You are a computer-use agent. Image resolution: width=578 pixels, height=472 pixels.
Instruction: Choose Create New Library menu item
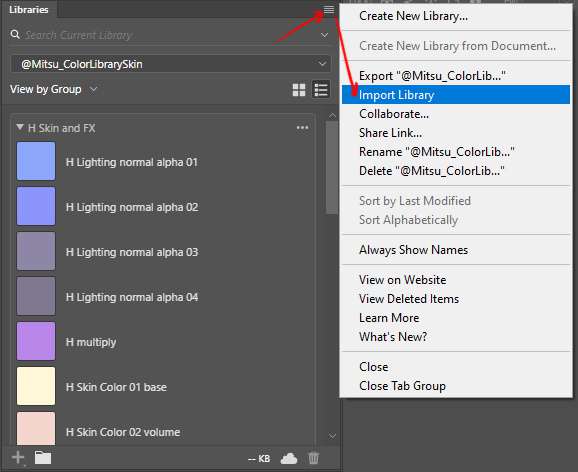coord(456,16)
